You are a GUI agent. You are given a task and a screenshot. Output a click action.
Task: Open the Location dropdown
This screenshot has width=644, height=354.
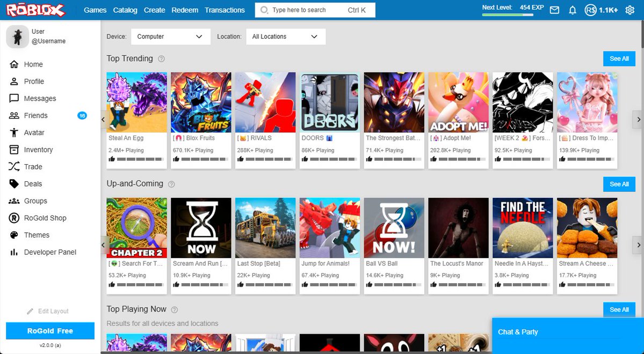pos(286,36)
